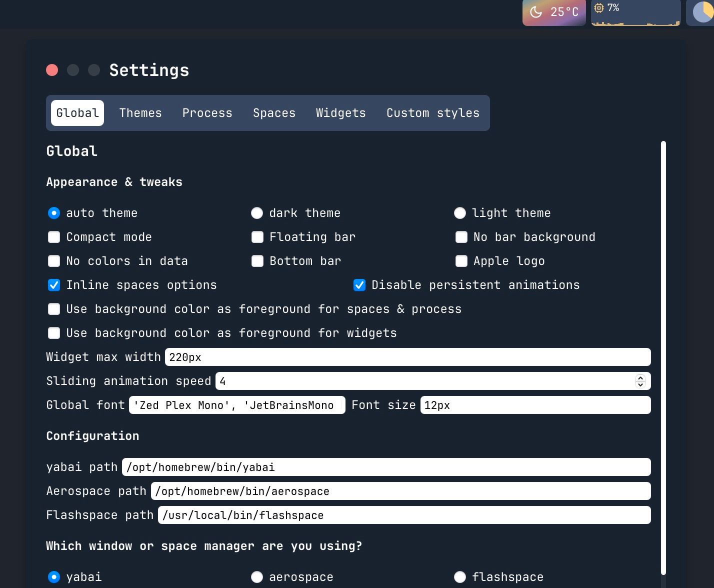
Task: Select the auto theme radio button
Action: (54, 213)
